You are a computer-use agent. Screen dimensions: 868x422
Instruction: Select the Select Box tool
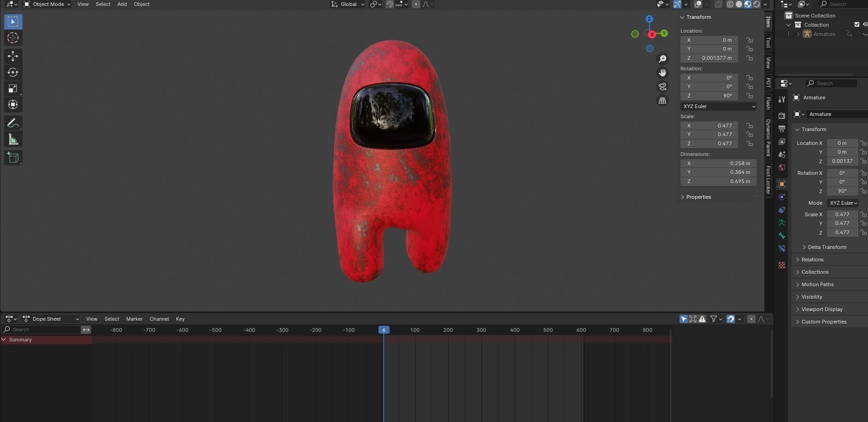click(13, 22)
